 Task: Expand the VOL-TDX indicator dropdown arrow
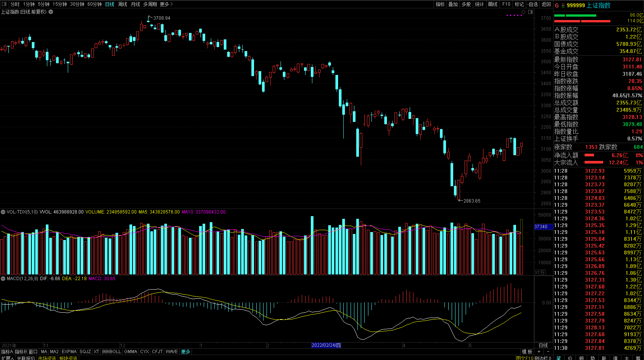pyautogui.click(x=3, y=212)
